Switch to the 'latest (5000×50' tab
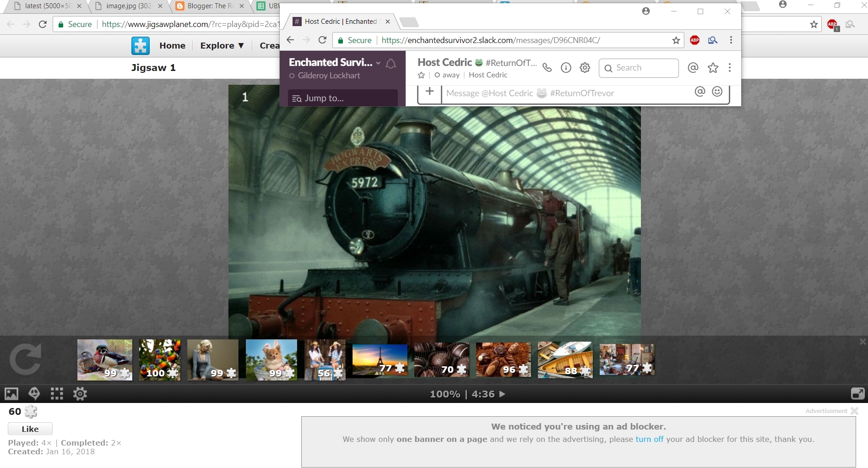The image size is (868, 468). click(x=48, y=6)
